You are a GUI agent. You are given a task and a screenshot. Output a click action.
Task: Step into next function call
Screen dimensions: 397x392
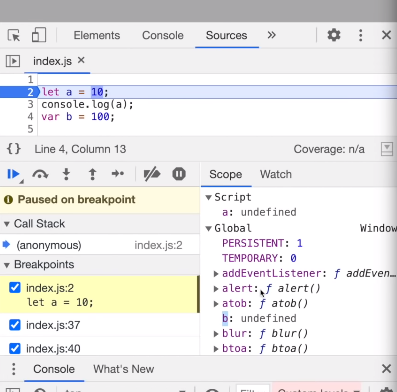[x=66, y=174]
